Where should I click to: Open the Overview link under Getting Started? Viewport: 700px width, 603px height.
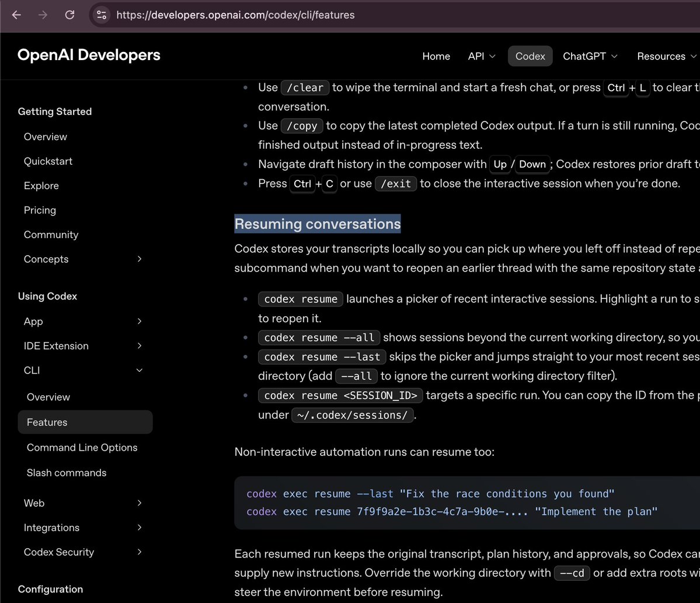pyautogui.click(x=46, y=137)
